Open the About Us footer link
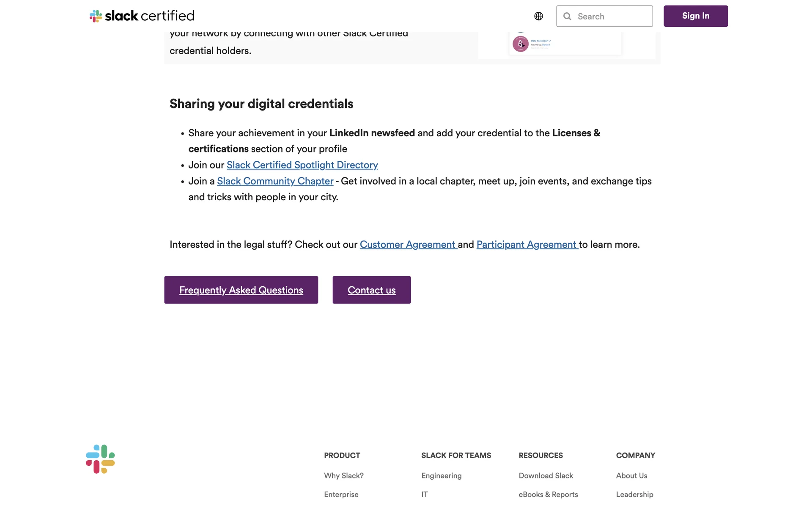 [631, 476]
